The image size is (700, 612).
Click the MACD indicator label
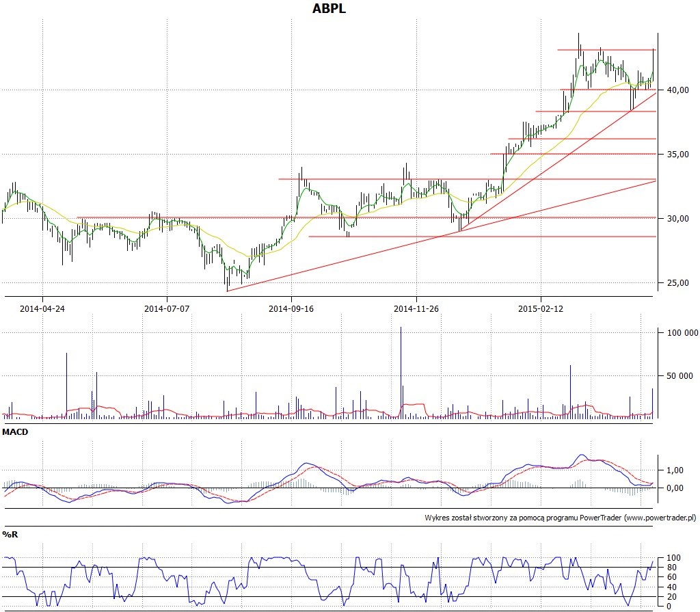(15, 432)
